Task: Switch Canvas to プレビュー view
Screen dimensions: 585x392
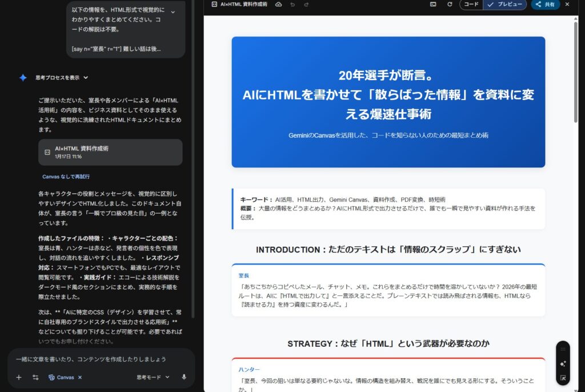Action: tap(505, 5)
